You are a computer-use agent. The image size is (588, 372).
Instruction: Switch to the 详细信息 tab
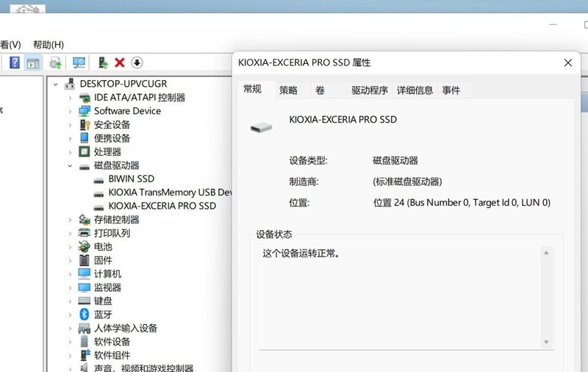[415, 90]
